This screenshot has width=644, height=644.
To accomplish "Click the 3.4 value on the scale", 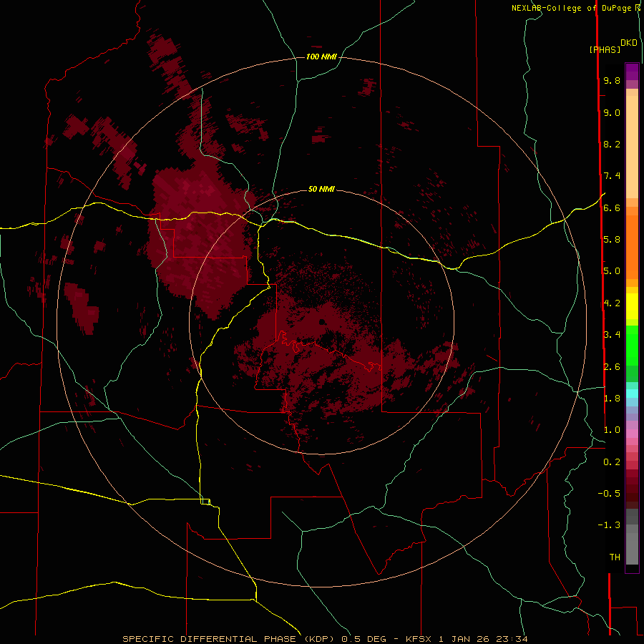I will click(x=612, y=335).
